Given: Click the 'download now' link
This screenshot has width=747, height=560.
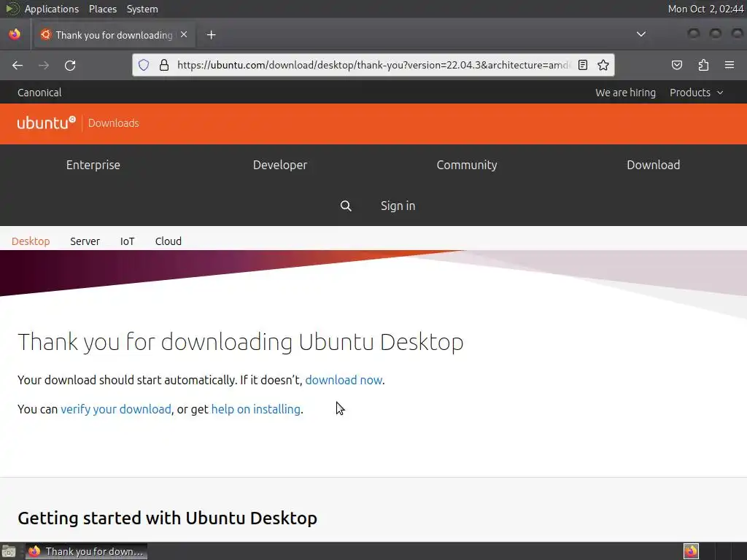Looking at the screenshot, I should click(x=344, y=380).
